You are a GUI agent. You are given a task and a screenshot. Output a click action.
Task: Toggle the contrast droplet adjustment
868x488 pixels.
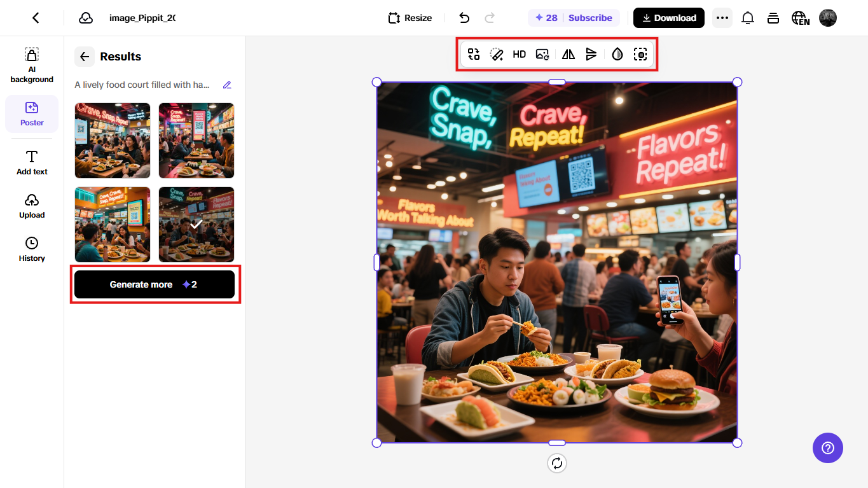(x=616, y=54)
